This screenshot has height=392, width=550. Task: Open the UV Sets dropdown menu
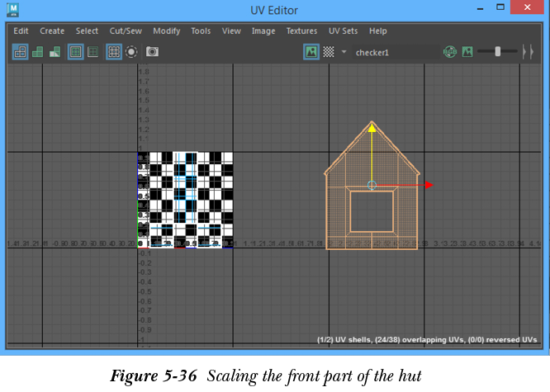[x=343, y=31]
